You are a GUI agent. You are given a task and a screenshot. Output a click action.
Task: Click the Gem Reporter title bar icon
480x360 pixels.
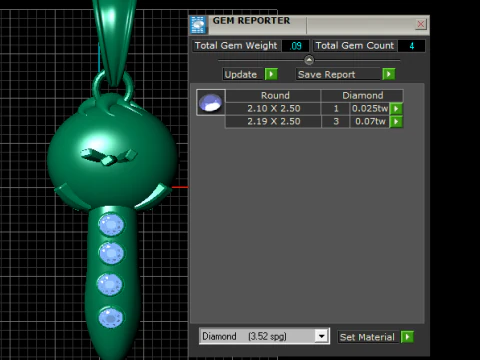(198, 25)
